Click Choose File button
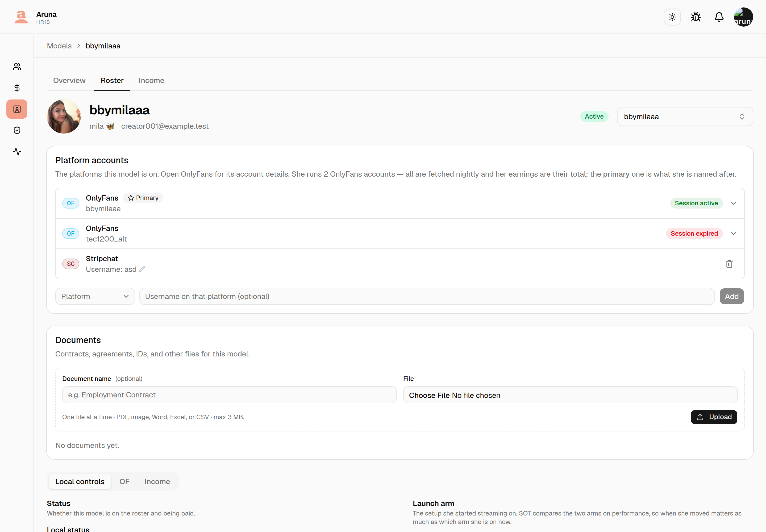Viewport: 766px width, 532px height. [429, 395]
